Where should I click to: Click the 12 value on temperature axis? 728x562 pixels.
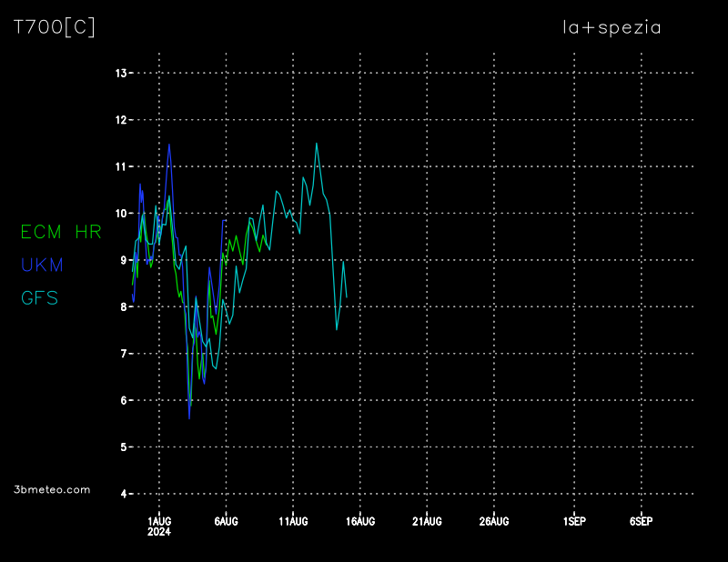[119, 119]
